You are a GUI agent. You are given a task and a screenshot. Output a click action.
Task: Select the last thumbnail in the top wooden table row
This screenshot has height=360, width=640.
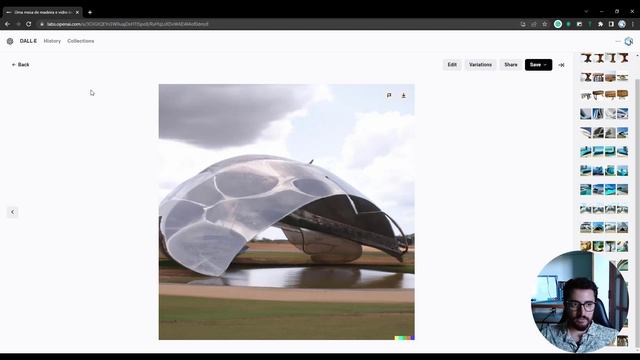point(623,58)
